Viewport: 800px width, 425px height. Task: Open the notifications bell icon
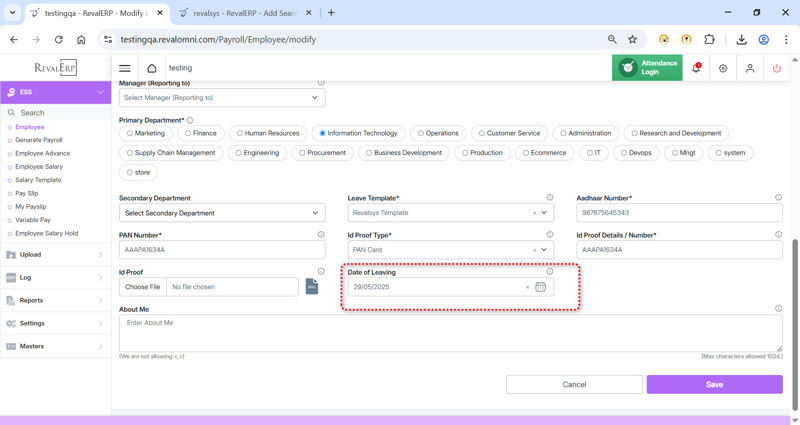696,68
